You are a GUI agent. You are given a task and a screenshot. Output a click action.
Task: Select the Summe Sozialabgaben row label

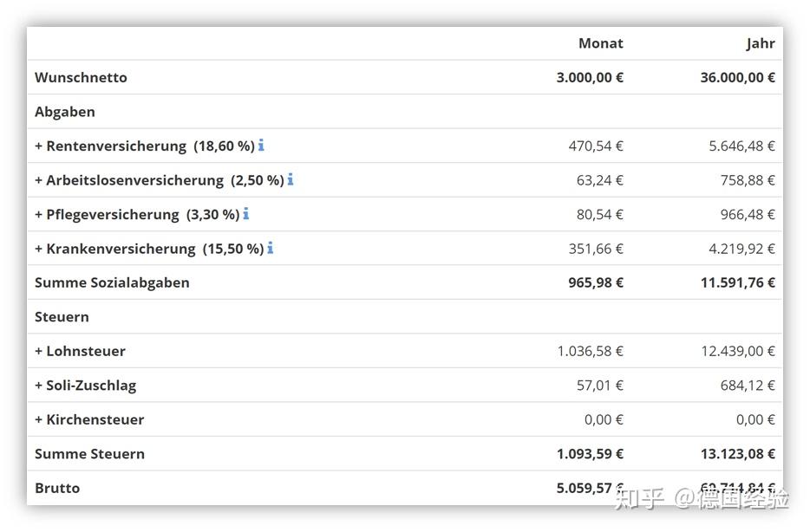[112, 282]
